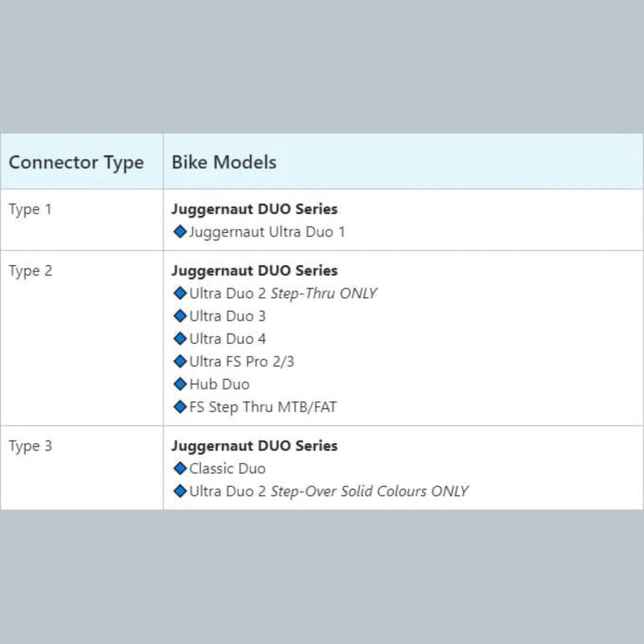Screen dimensions: 644x644
Task: Select the Type 1 connector cell
Action: (30, 210)
